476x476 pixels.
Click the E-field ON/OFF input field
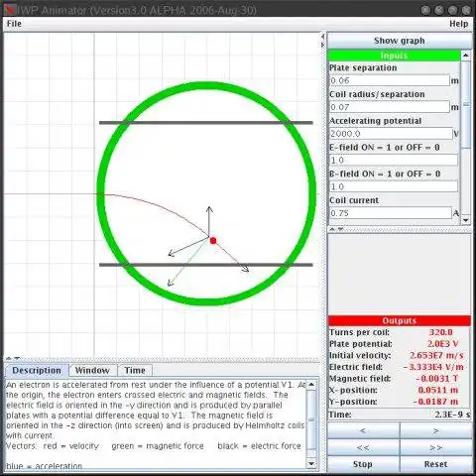(x=394, y=160)
